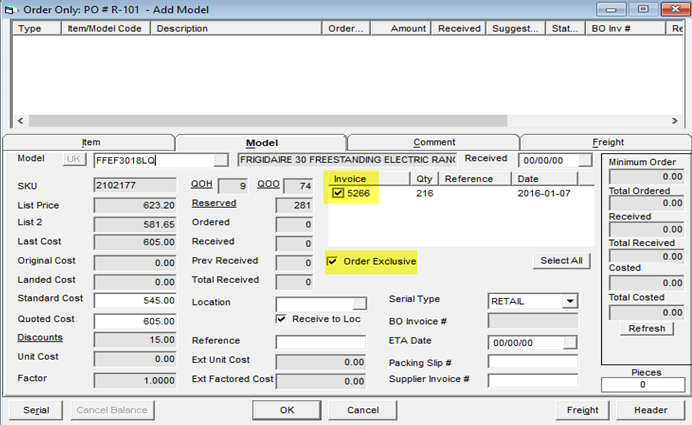Click the List Price value 623.20
The height and width of the screenshot is (425, 692).
point(135,205)
